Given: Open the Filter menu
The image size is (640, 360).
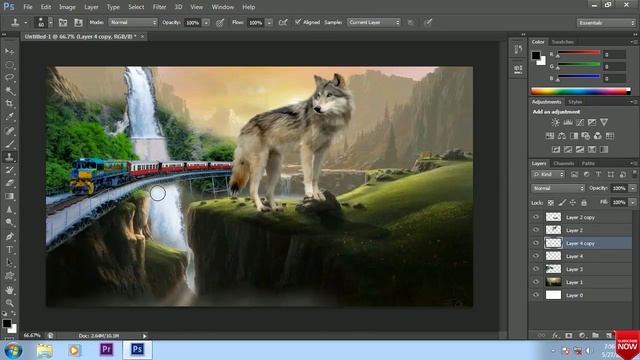Looking at the screenshot, I should (x=159, y=7).
